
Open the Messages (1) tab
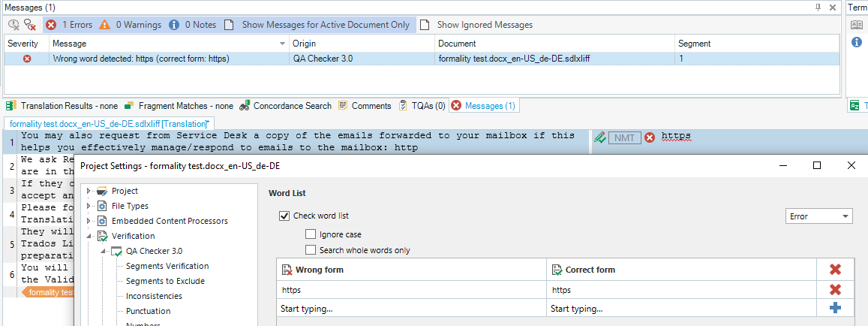[x=484, y=105]
